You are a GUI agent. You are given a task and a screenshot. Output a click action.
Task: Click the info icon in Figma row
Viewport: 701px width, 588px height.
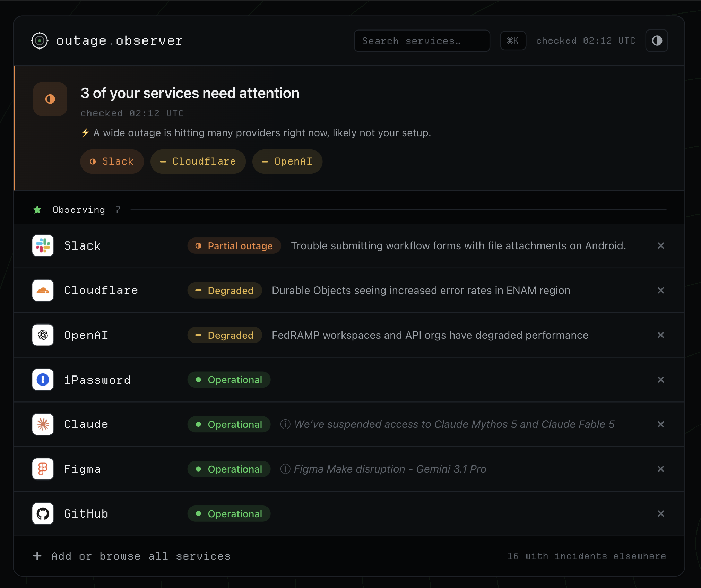[x=285, y=469]
